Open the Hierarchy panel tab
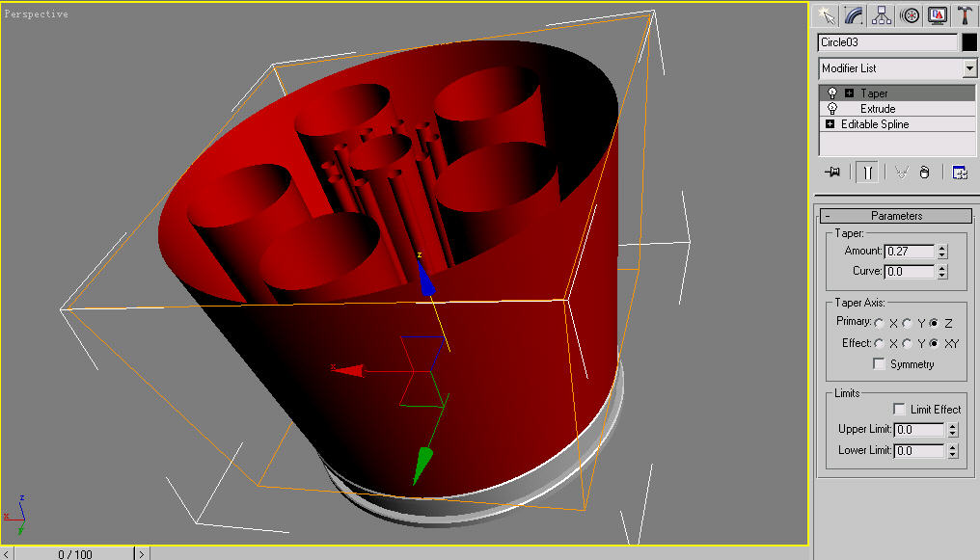This screenshot has height=560, width=980. tap(881, 15)
